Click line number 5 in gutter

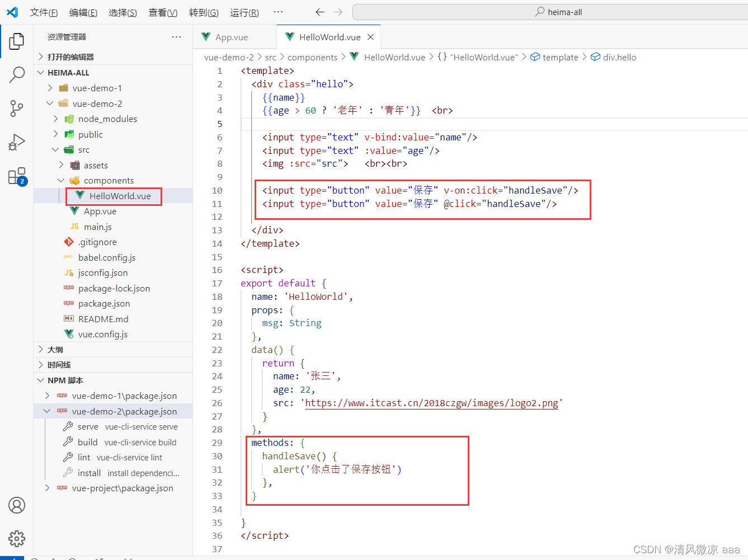pos(220,124)
